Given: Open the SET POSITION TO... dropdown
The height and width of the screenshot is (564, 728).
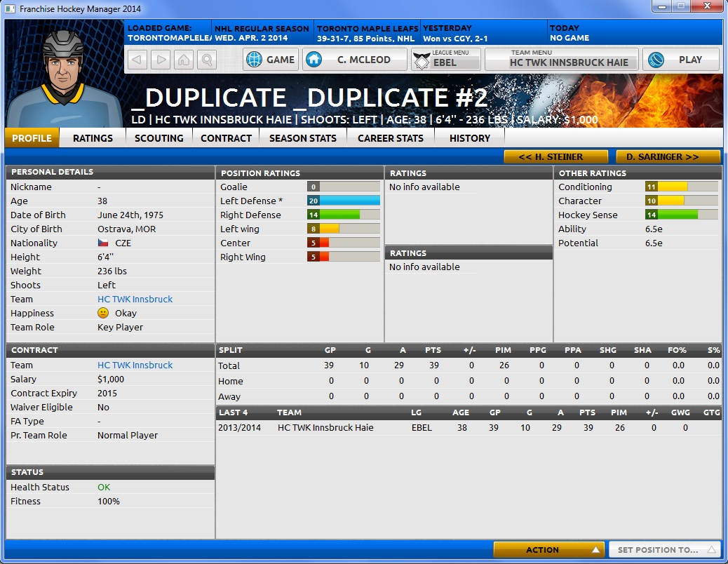Looking at the screenshot, I should [664, 549].
